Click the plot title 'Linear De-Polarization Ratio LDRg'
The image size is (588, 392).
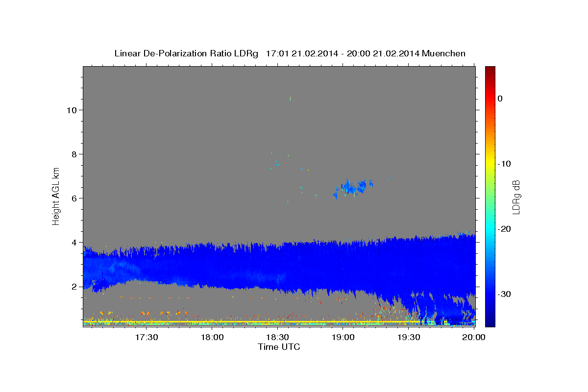[x=186, y=53]
